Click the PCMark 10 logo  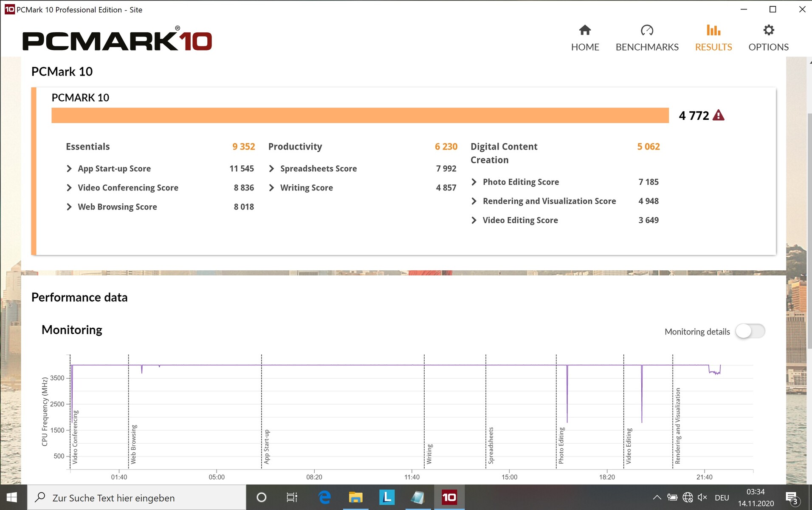coord(117,39)
